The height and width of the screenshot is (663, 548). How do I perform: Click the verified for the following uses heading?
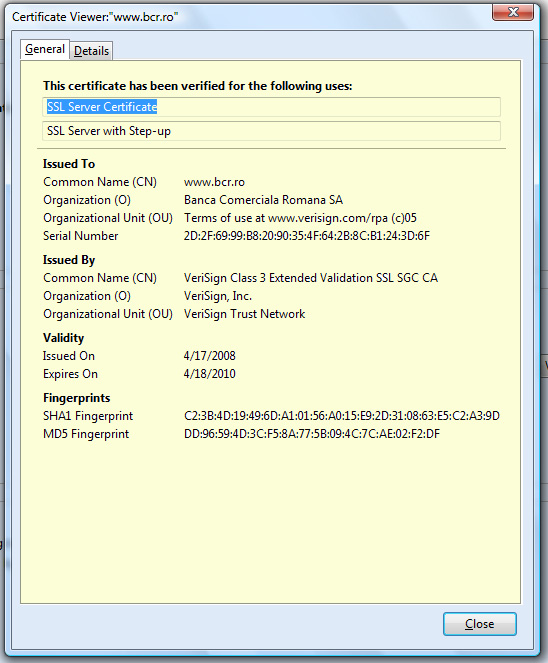click(197, 86)
